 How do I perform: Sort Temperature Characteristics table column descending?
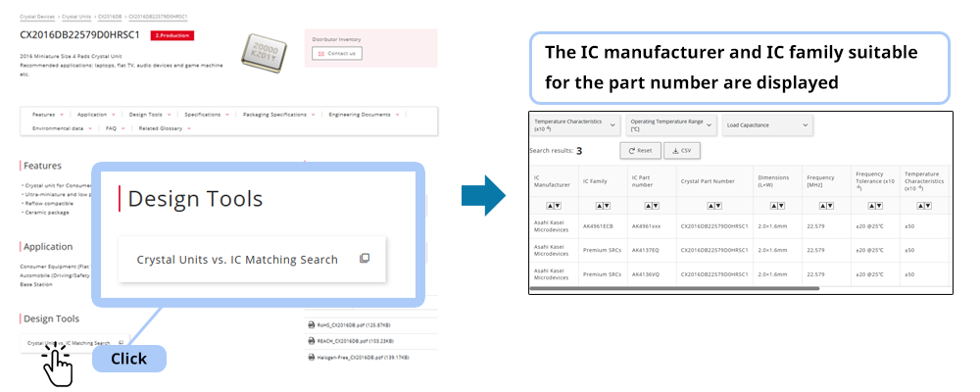[x=929, y=206]
